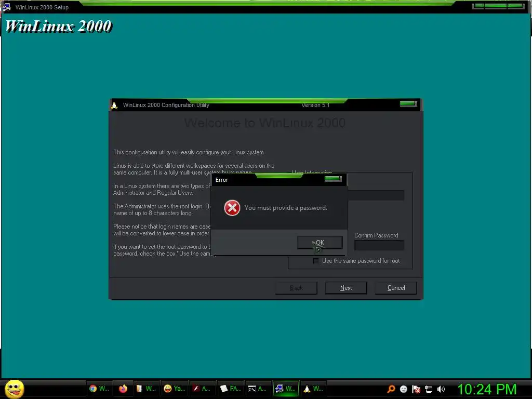This screenshot has width=532, height=399.
Task: Click the 'Welcome to WinLinux 2000' heading
Action: click(264, 123)
